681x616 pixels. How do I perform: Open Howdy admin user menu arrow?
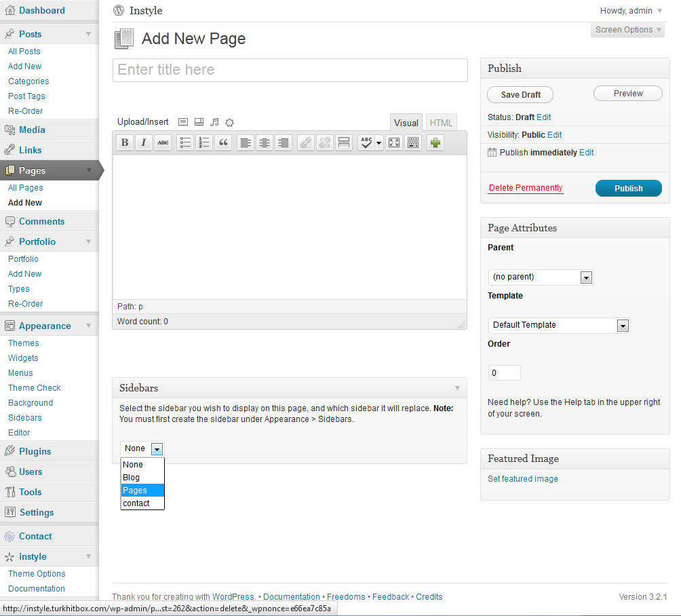[659, 11]
